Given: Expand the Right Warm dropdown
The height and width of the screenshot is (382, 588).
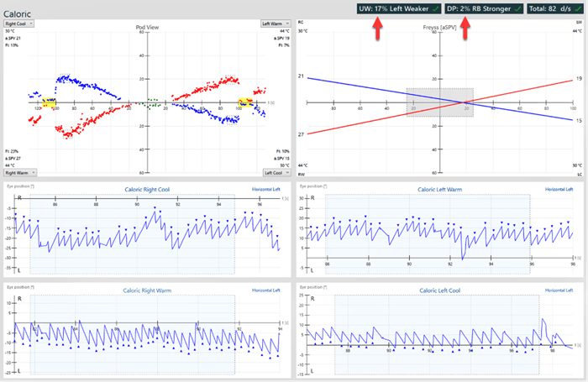Looking at the screenshot, I should tap(21, 172).
